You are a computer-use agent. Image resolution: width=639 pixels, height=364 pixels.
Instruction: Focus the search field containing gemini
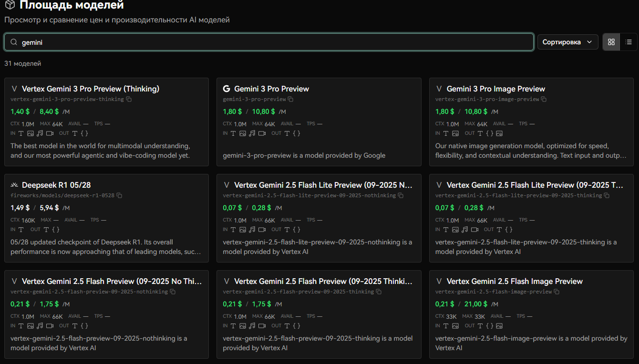[x=269, y=42]
